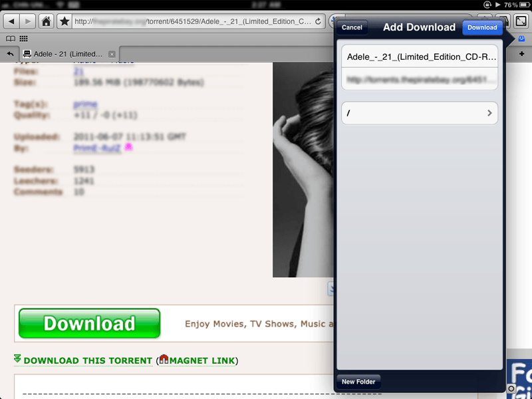532x399 pixels.
Task: Open the home page icon
Action: (x=47, y=22)
